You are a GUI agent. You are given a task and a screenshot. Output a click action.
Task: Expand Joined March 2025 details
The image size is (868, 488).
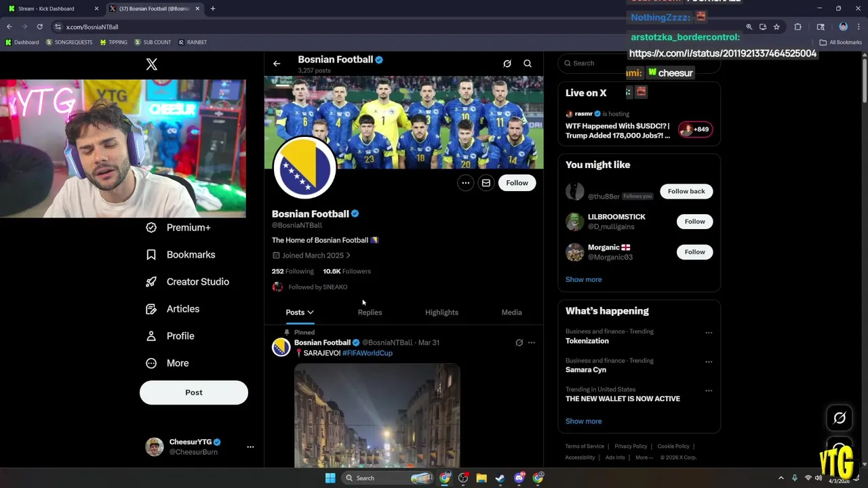point(311,256)
